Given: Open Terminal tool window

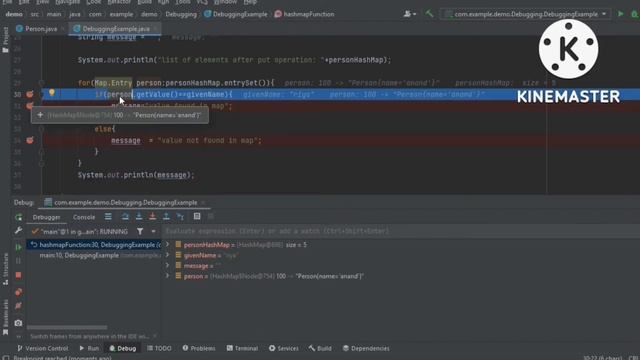Looking at the screenshot, I should coord(242,348).
